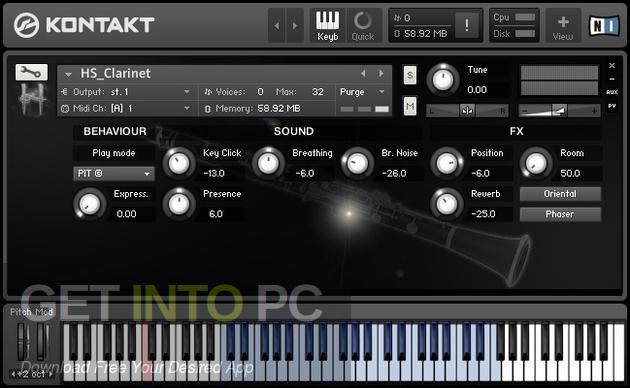The width and height of the screenshot is (630, 388).
Task: Open the Quick load panel
Action: click(363, 25)
